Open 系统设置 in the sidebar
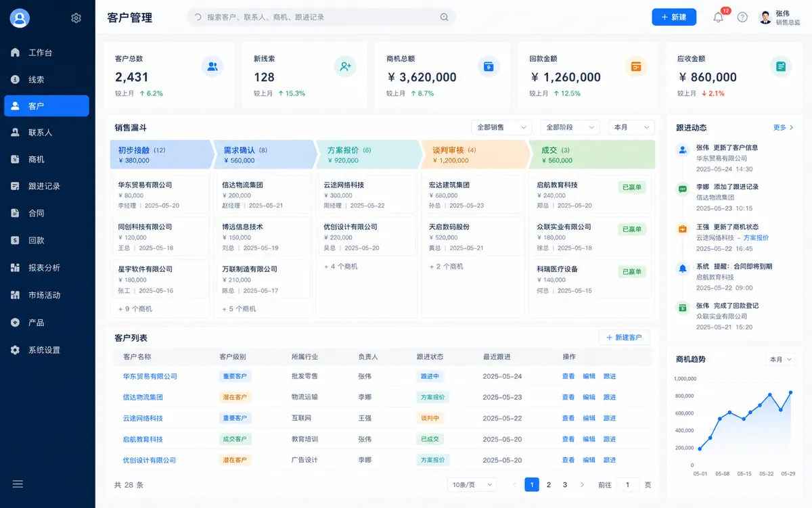 [x=47, y=350]
